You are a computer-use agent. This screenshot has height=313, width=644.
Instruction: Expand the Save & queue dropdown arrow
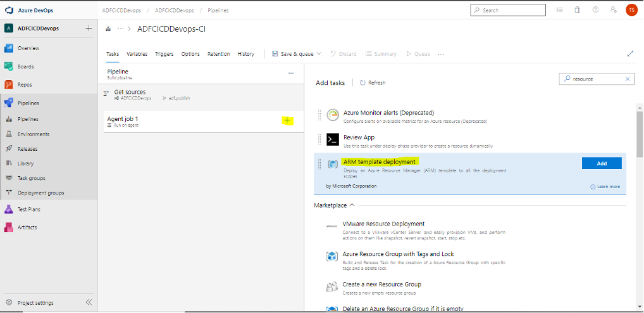319,54
